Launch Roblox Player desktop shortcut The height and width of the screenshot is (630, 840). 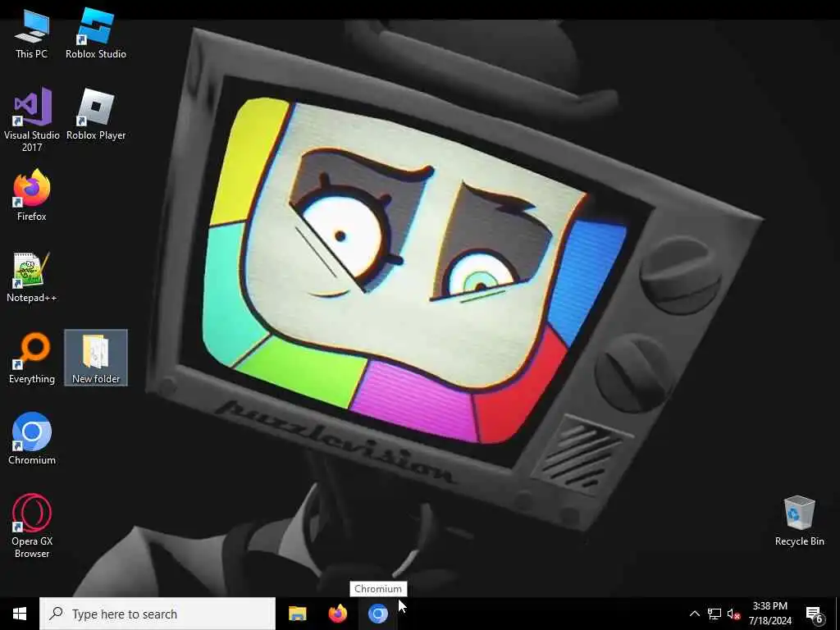click(96, 115)
